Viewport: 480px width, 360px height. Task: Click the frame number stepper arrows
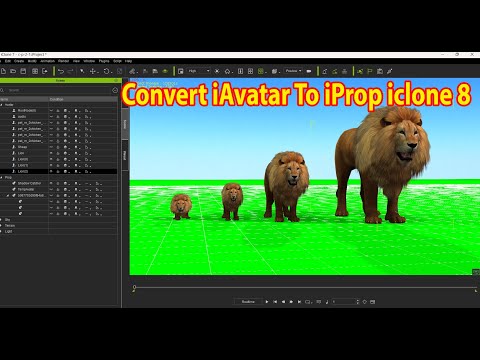tap(358, 302)
